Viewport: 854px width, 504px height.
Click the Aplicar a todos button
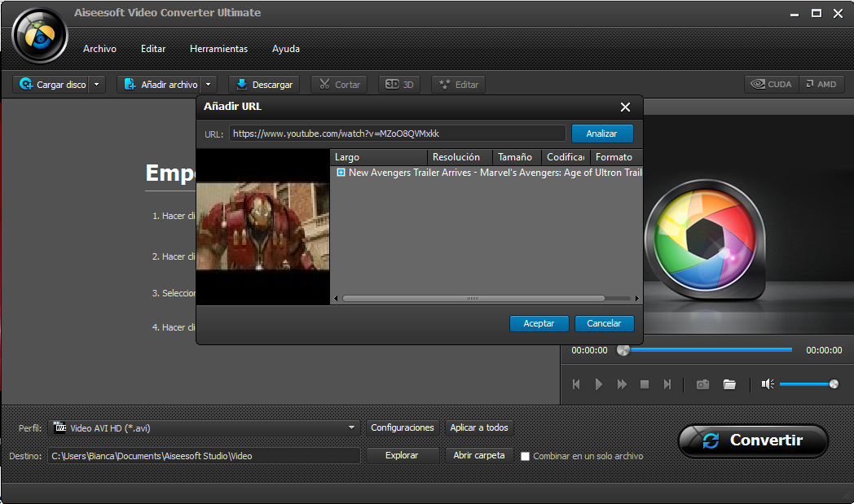479,427
